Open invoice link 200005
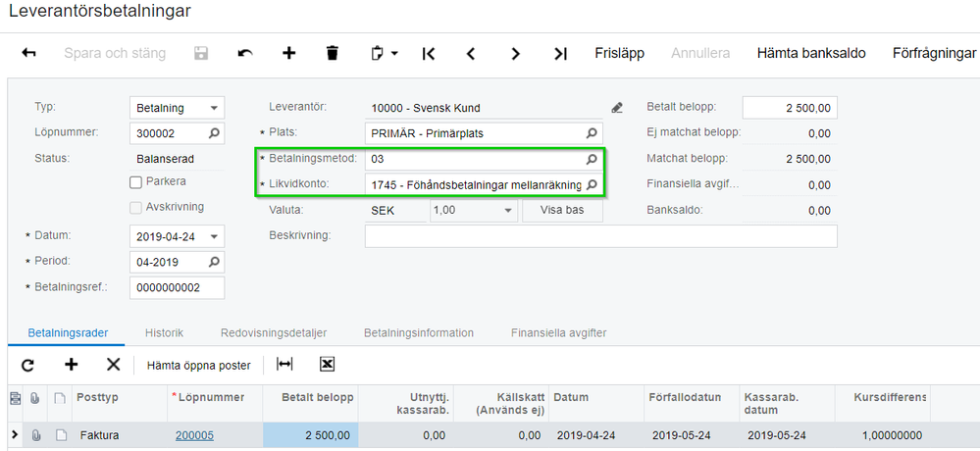Image resolution: width=980 pixels, height=451 pixels. 194,435
